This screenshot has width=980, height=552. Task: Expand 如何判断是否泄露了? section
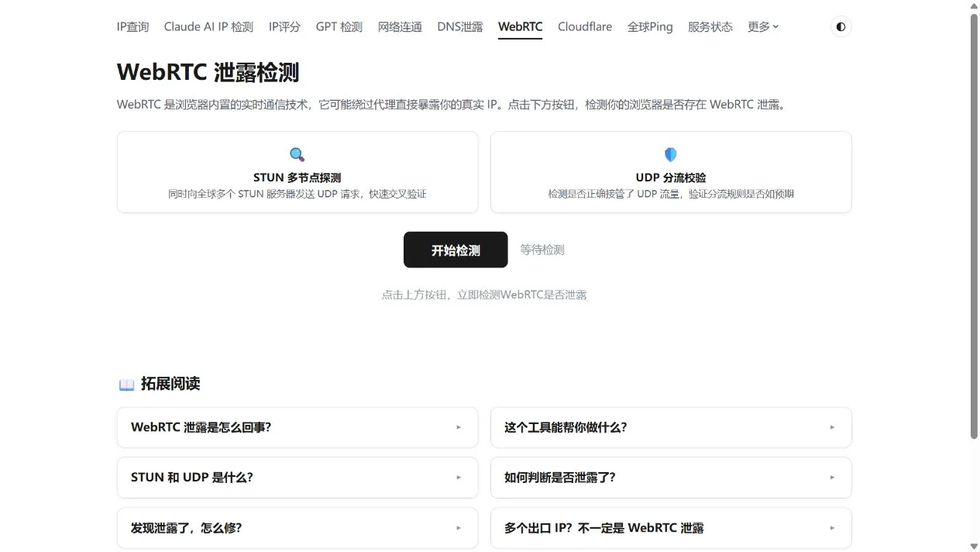point(671,478)
